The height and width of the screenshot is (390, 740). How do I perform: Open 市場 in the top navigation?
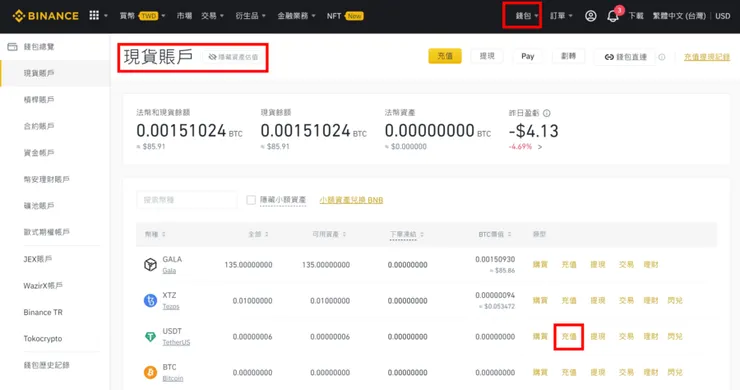184,16
